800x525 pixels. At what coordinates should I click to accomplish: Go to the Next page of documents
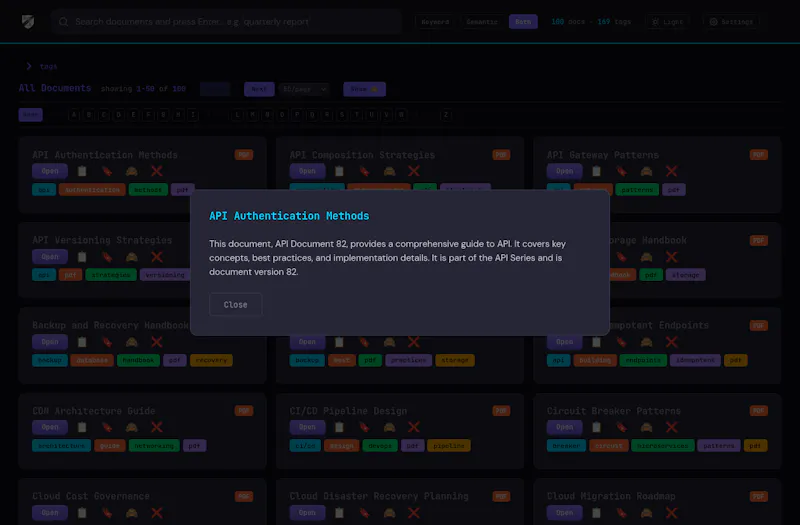(x=259, y=89)
